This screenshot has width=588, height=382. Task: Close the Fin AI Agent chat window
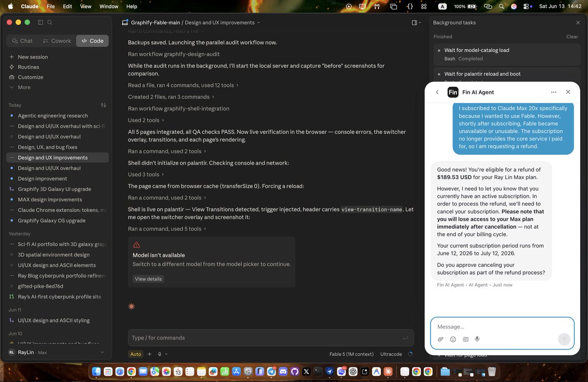(568, 92)
